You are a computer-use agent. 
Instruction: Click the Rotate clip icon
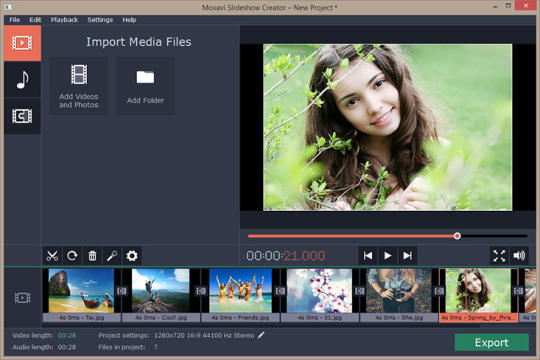pyautogui.click(x=72, y=256)
